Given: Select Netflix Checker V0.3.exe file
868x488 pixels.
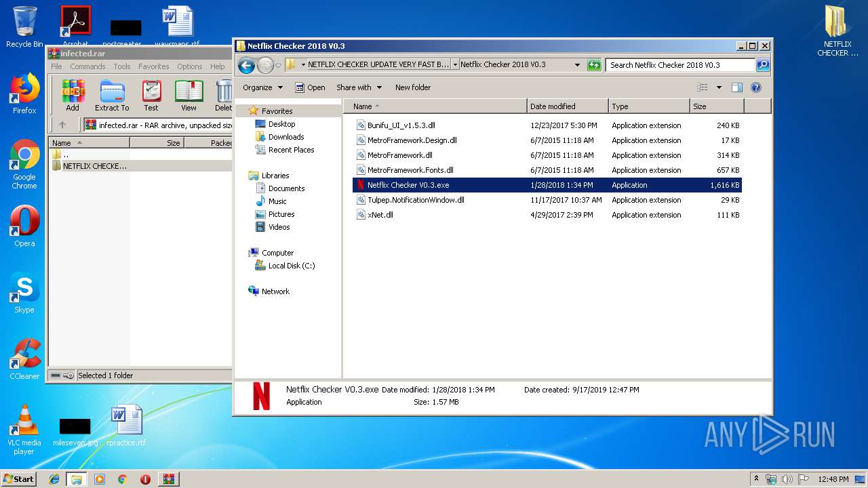Looking at the screenshot, I should 547,185.
